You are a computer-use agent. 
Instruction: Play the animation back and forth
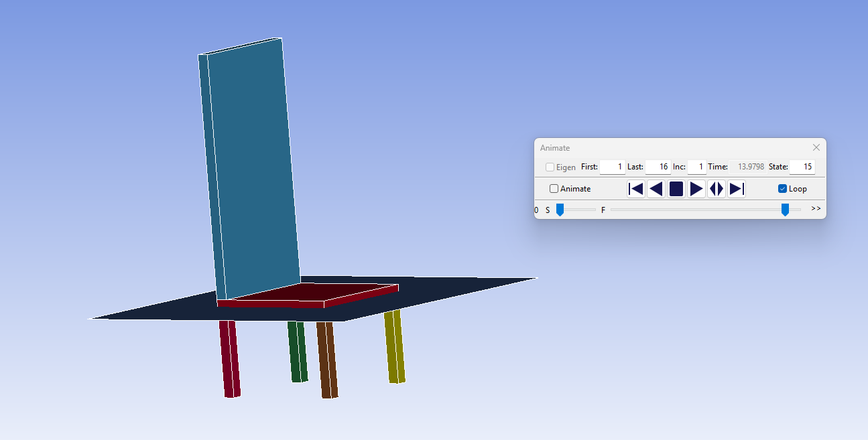(717, 189)
